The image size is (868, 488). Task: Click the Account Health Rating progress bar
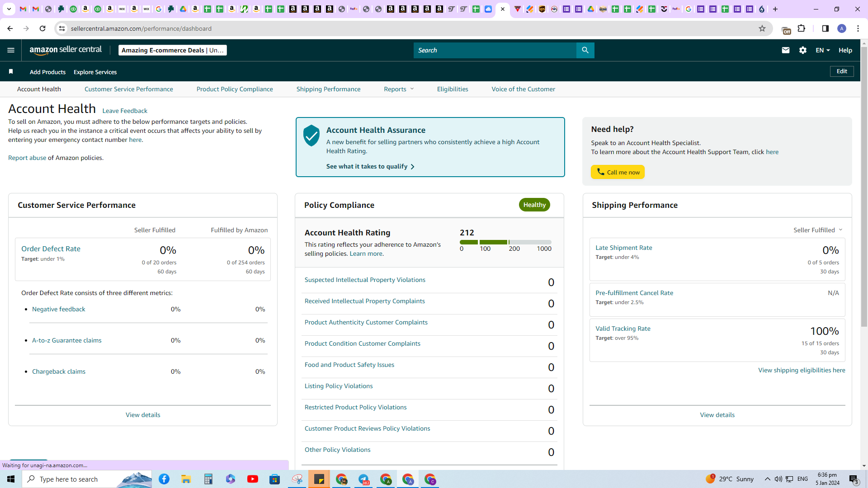coord(505,242)
